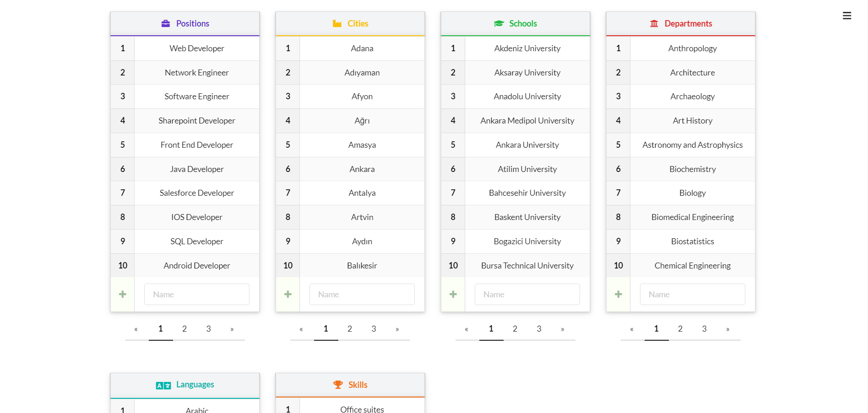
Task: Select the Chemical Engineering row
Action: point(681,265)
